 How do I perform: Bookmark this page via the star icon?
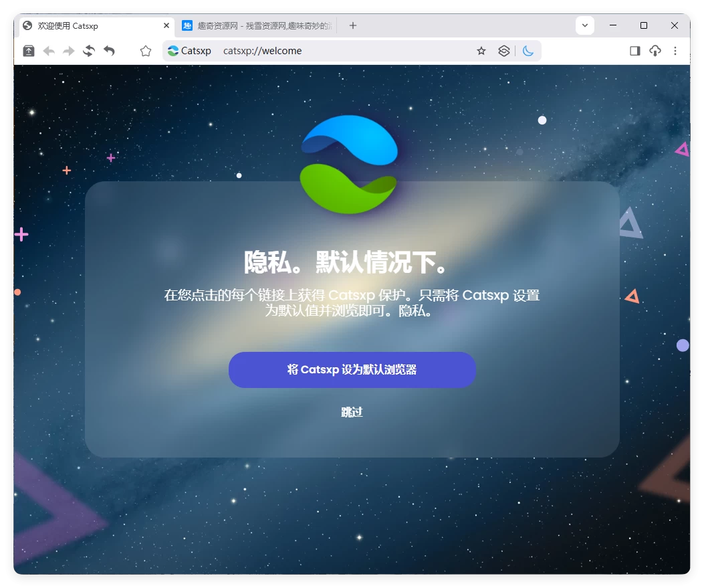click(x=481, y=50)
